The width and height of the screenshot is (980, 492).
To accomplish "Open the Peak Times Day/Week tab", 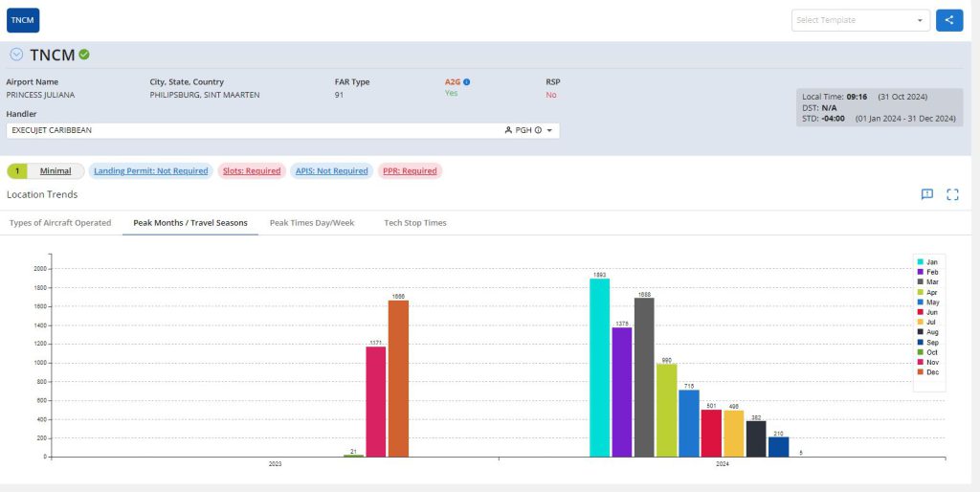I will coord(312,223).
